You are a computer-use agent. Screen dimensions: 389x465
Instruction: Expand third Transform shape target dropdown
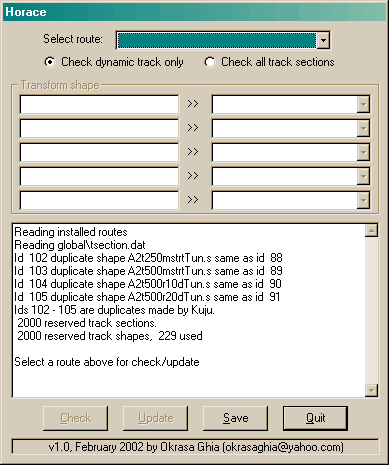point(363,152)
